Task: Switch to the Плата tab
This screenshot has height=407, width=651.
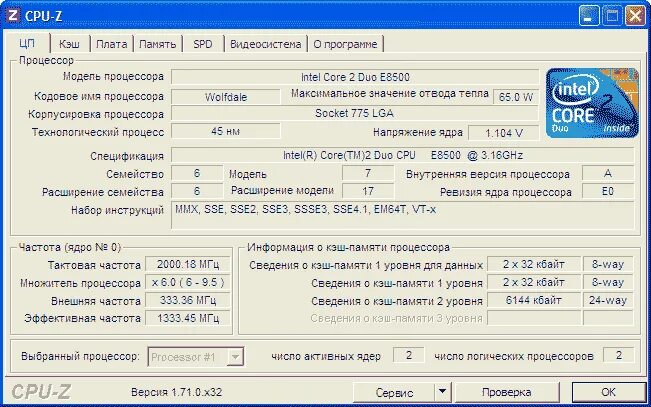Action: click(112, 44)
